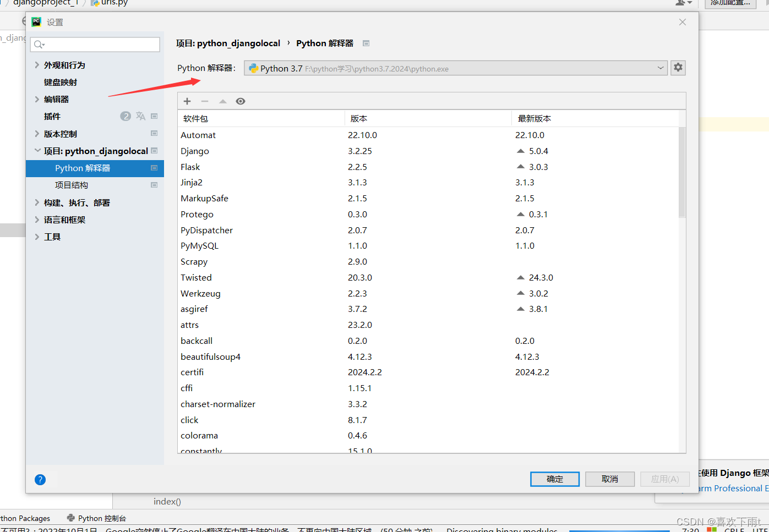Click the upgrade arrow next to Flask 3.0.3

click(521, 167)
